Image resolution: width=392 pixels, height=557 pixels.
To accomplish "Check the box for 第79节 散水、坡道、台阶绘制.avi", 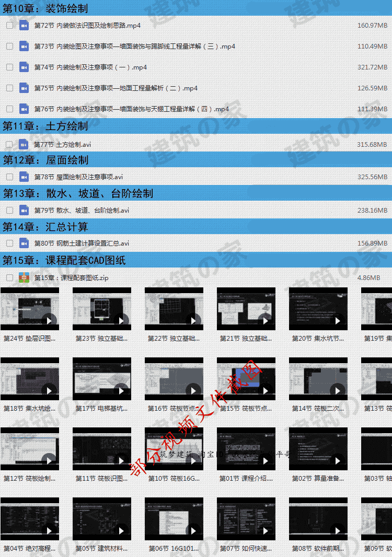I will click(x=9, y=210).
